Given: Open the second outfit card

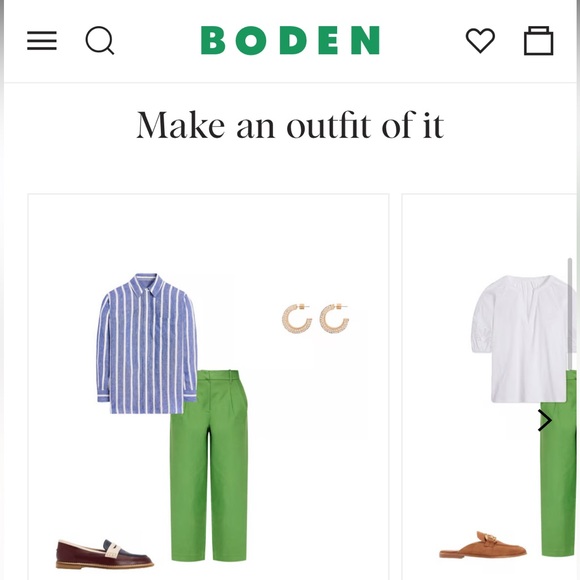Looking at the screenshot, I should [491, 387].
